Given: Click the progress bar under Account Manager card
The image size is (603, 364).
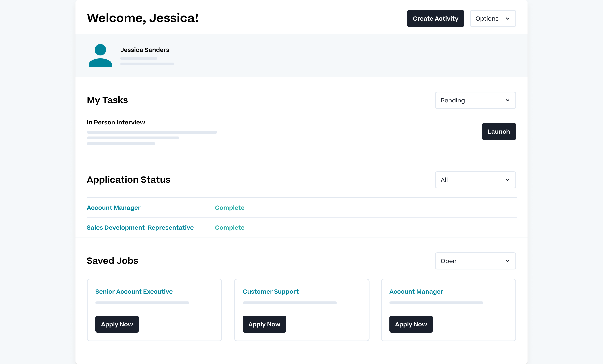Looking at the screenshot, I should [436, 303].
